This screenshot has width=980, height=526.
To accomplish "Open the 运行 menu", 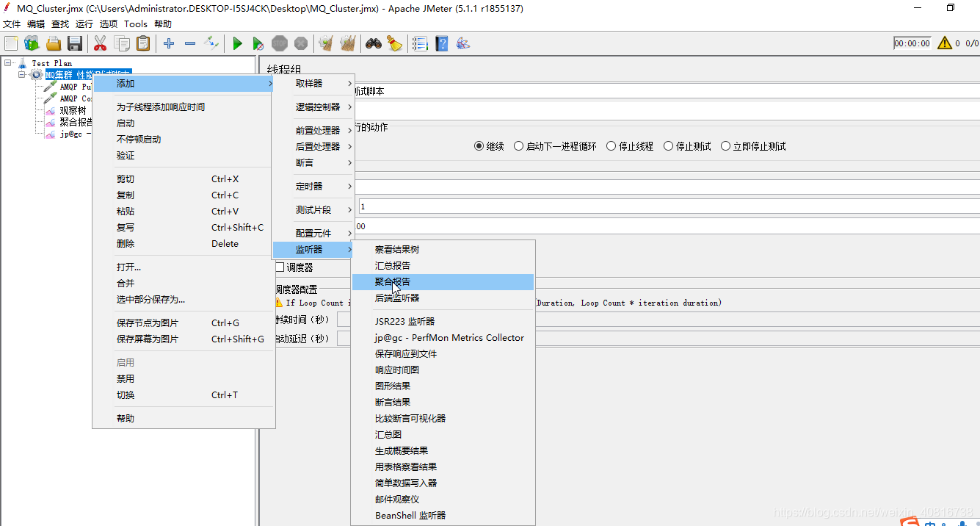I will [x=84, y=24].
